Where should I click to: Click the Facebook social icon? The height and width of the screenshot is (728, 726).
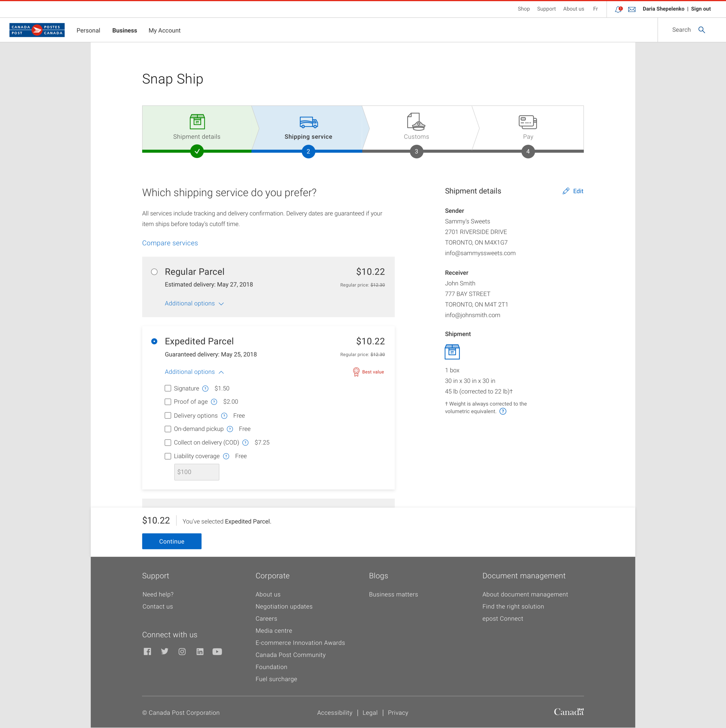click(x=147, y=651)
